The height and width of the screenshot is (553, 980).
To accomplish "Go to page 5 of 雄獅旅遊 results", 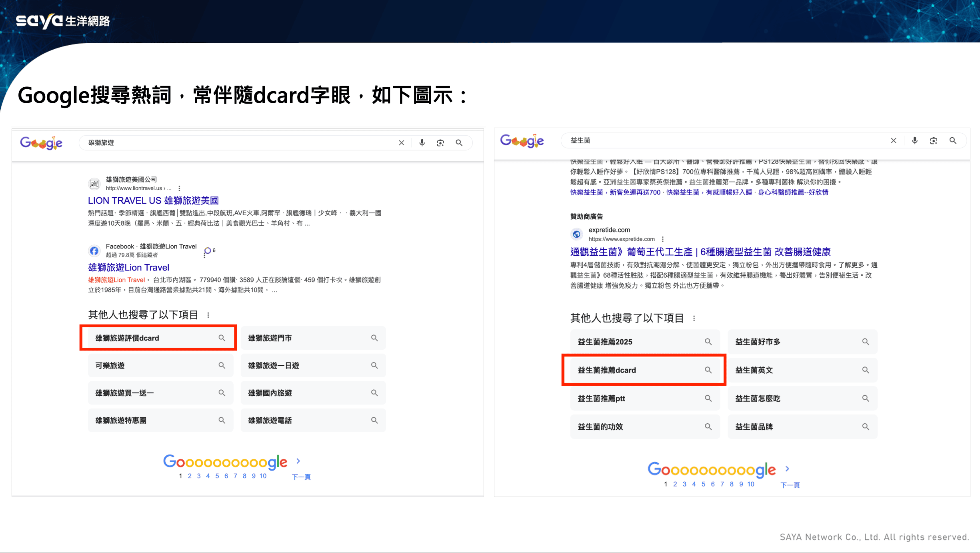I will tap(217, 476).
